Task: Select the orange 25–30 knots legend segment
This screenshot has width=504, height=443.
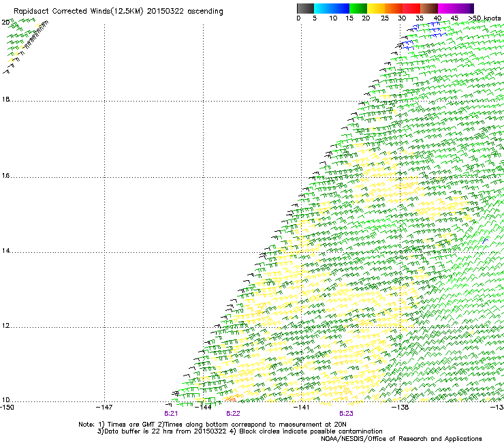Action: [x=394, y=8]
